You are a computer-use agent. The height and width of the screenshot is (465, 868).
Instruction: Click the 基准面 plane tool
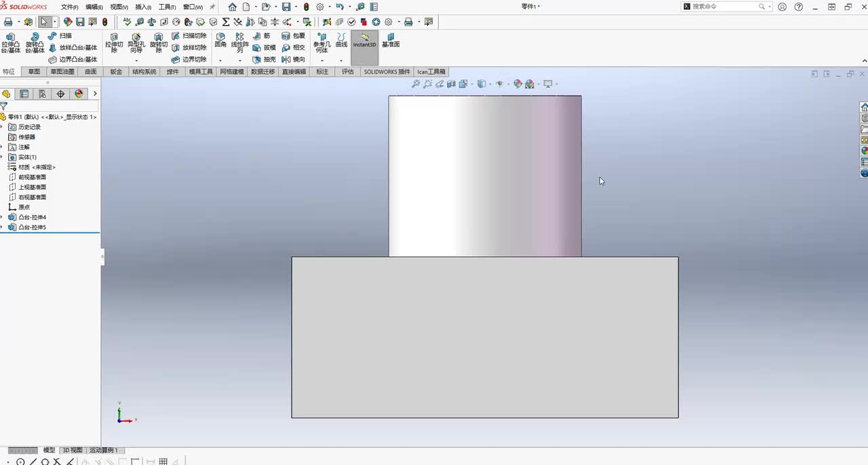391,40
